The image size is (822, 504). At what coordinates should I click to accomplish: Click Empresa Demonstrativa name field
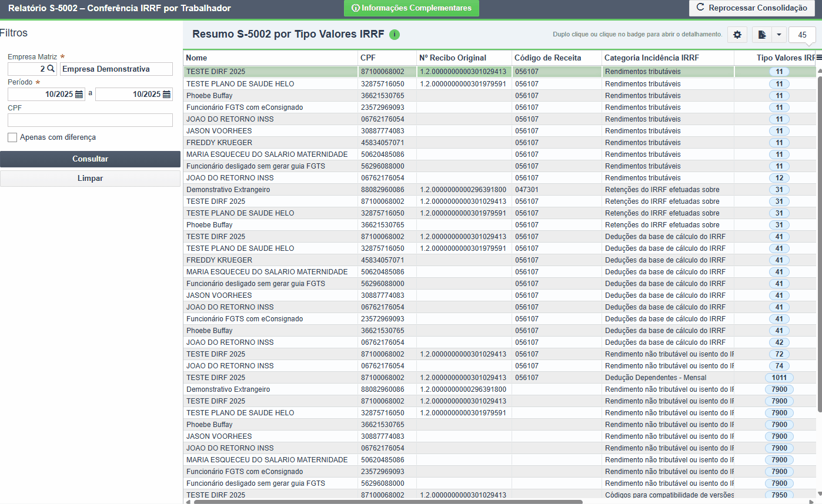click(116, 69)
